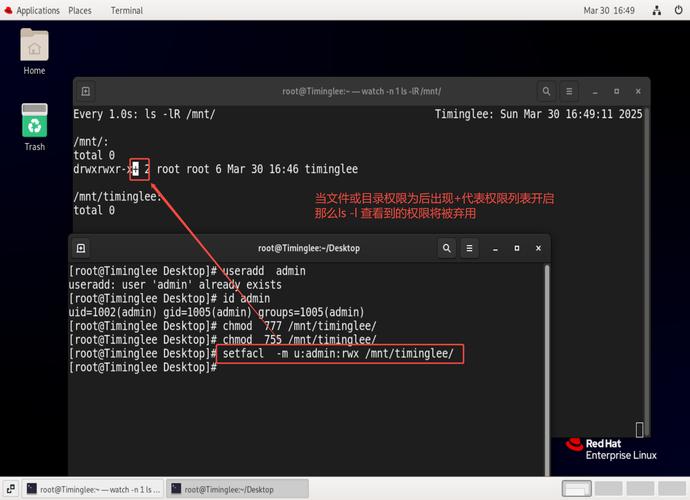Search in the Desktop terminal window

[447, 248]
